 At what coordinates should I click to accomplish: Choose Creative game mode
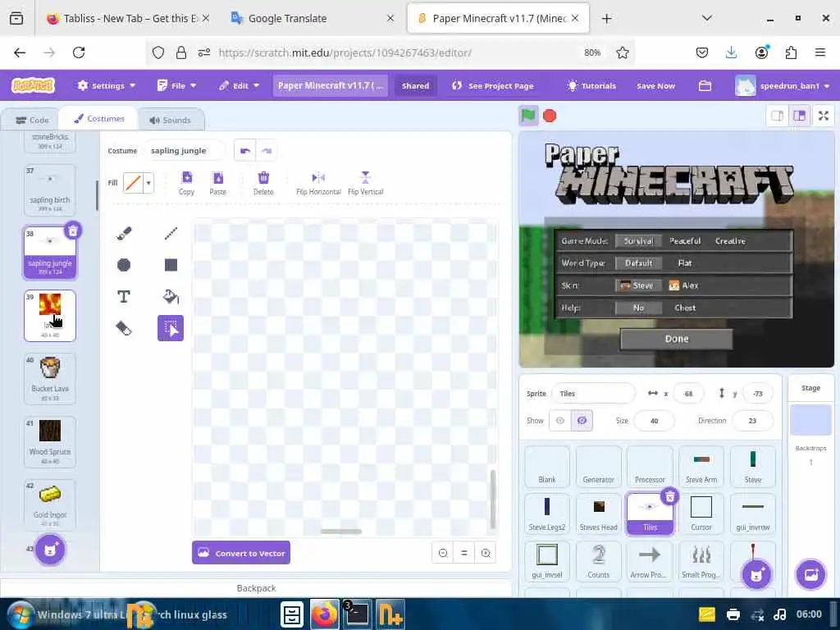pyautogui.click(x=730, y=241)
